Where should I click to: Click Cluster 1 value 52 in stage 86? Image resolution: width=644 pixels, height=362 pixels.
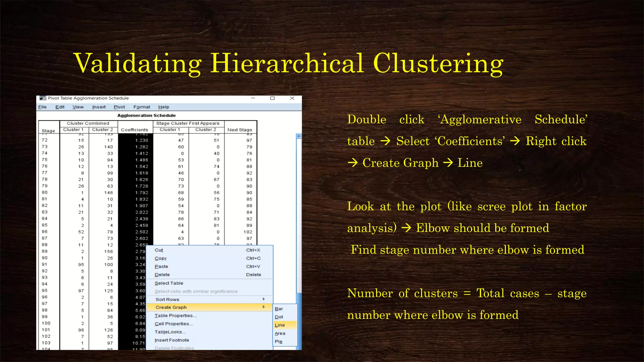tap(81, 232)
